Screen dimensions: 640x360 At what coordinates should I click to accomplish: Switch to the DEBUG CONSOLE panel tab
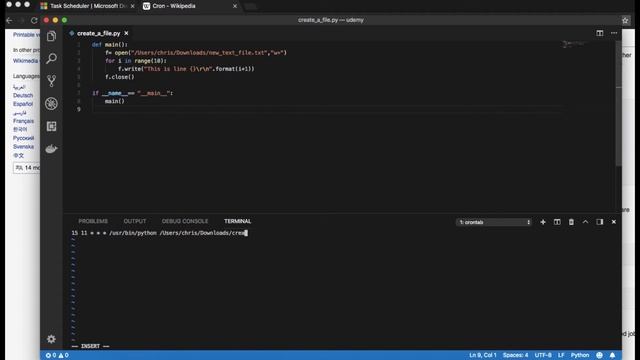[185, 221]
